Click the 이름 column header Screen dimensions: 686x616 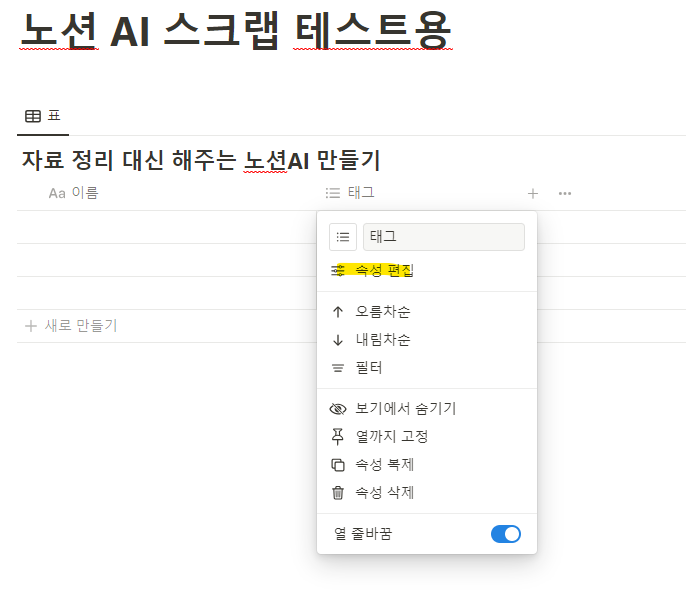tap(74, 193)
